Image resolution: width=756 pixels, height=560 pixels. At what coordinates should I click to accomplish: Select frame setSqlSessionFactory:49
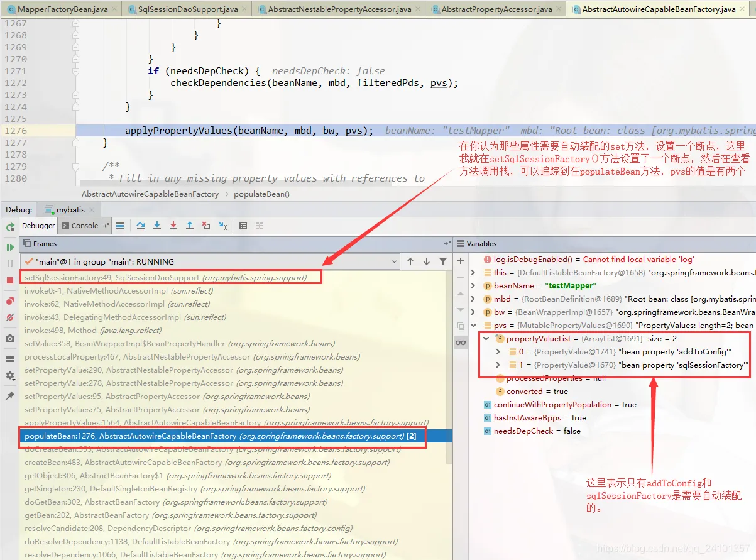pyautogui.click(x=235, y=277)
